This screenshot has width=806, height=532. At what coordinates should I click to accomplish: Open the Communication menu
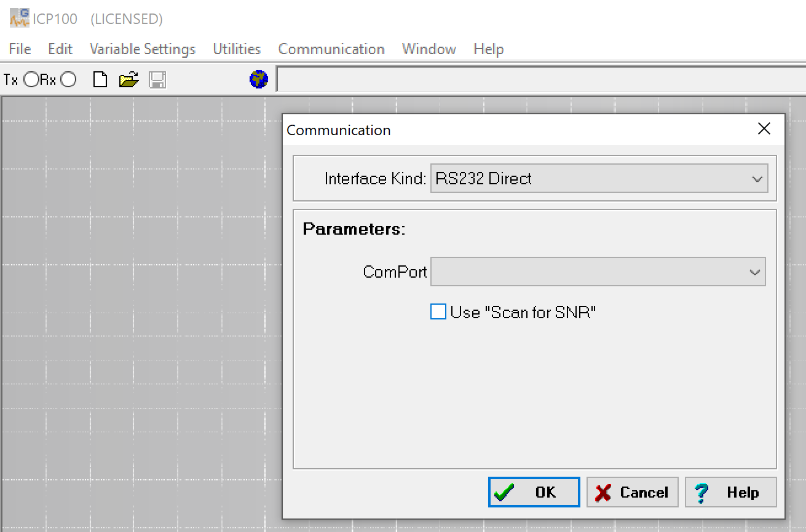click(331, 49)
